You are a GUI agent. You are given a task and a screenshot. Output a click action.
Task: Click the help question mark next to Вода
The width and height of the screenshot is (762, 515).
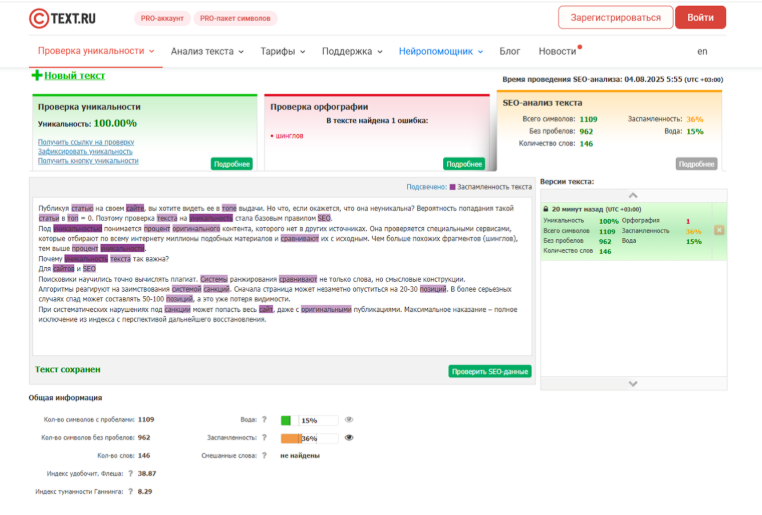pyautogui.click(x=263, y=420)
